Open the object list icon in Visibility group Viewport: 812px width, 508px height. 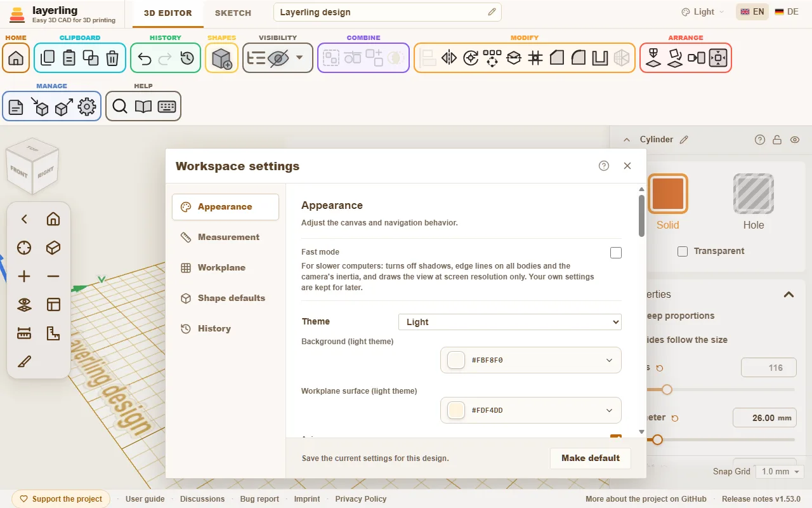point(256,58)
